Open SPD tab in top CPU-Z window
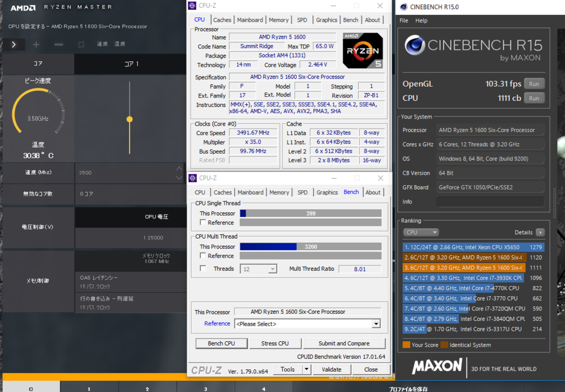This screenshot has height=392, width=565. tap(302, 20)
